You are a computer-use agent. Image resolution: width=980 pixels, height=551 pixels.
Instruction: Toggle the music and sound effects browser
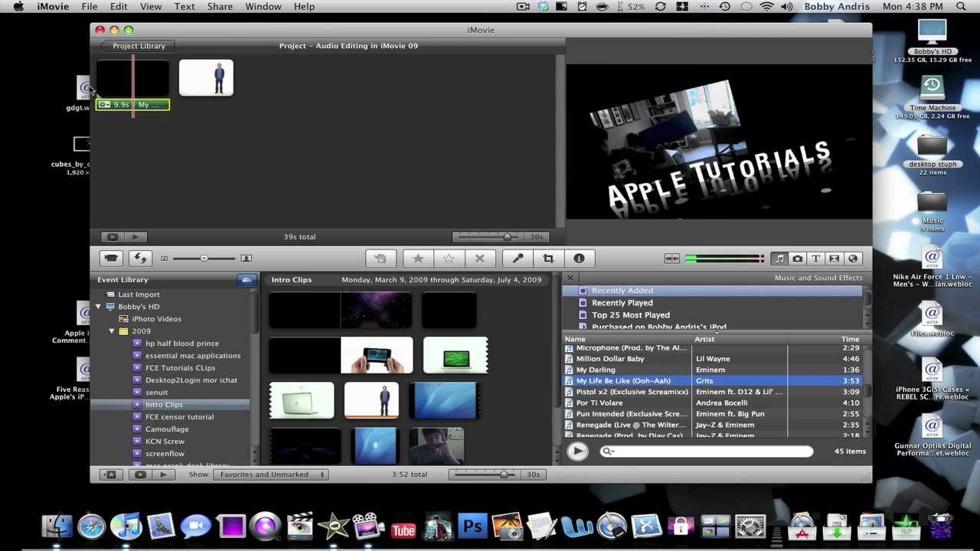point(779,259)
